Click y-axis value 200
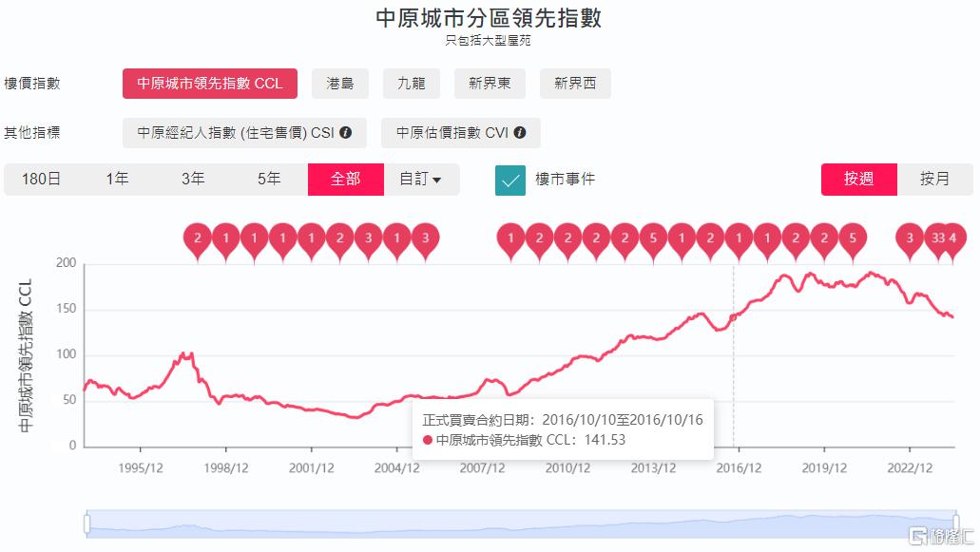The width and height of the screenshot is (980, 552). [67, 263]
